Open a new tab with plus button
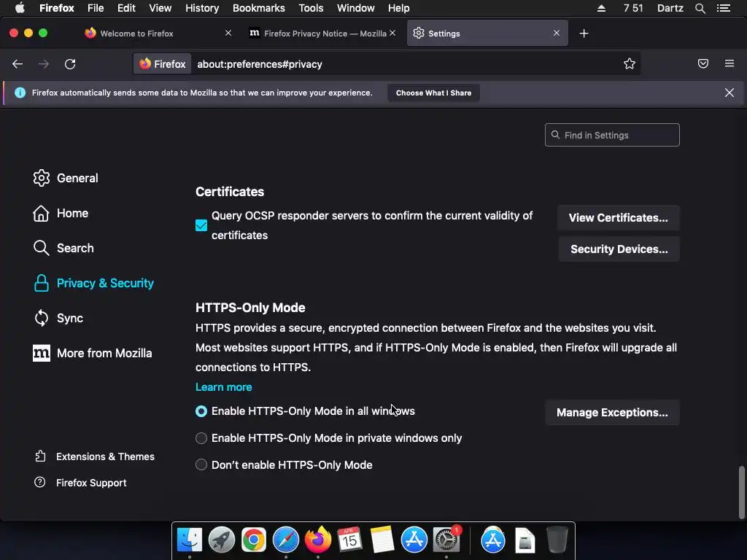Image resolution: width=747 pixels, height=560 pixels. click(x=584, y=34)
